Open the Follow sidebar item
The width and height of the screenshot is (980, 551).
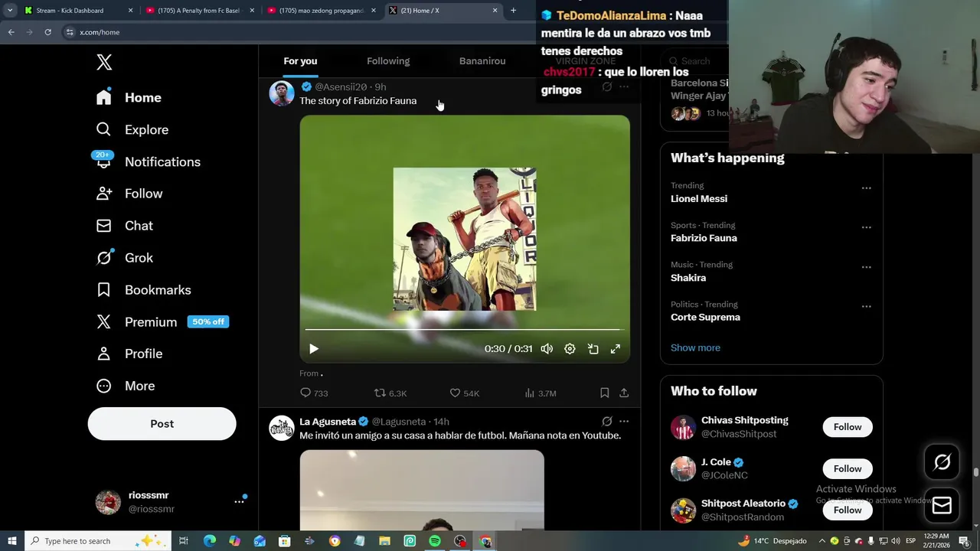click(x=129, y=194)
